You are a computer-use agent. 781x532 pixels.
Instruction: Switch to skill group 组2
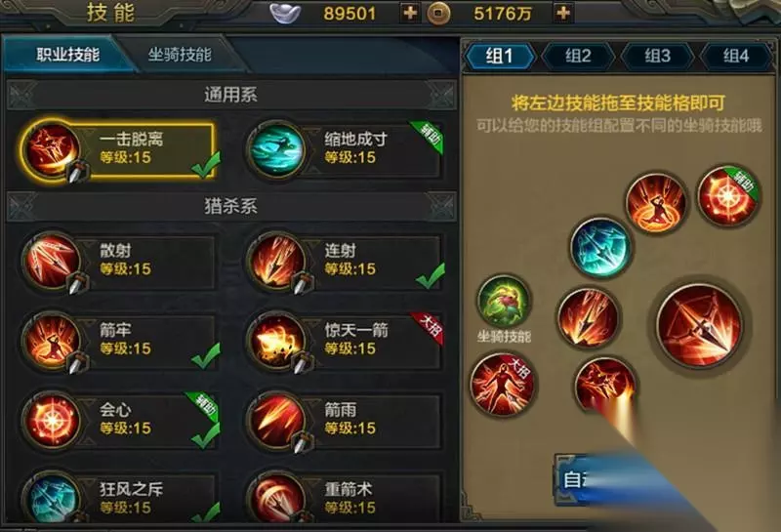pyautogui.click(x=578, y=56)
